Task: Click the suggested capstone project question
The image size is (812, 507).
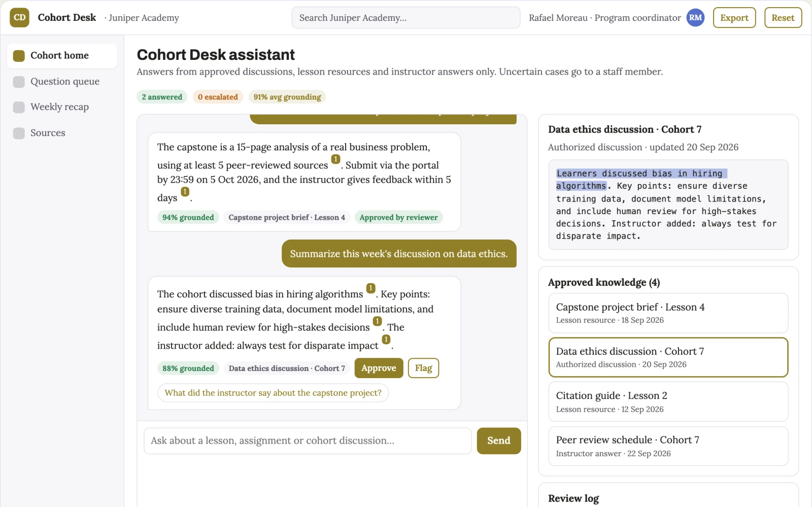Action: coord(273,393)
